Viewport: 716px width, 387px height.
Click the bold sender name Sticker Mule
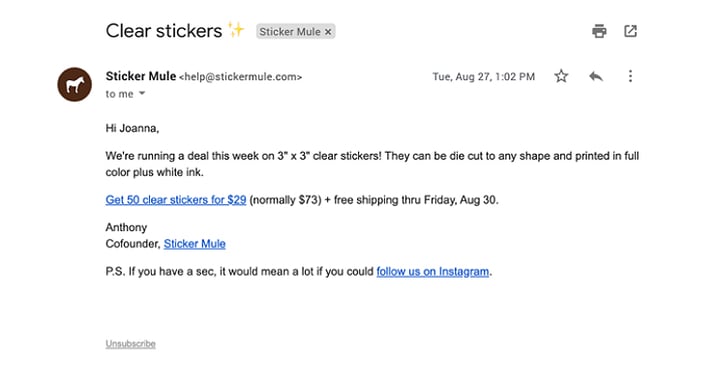pyautogui.click(x=141, y=76)
